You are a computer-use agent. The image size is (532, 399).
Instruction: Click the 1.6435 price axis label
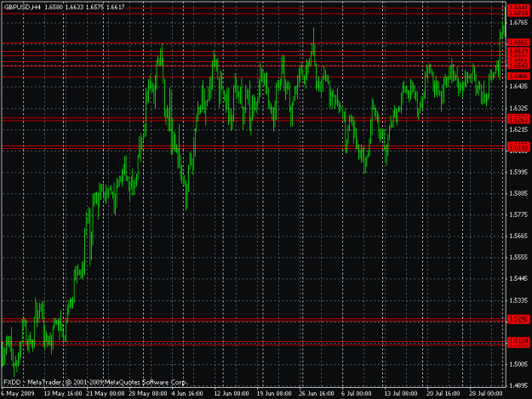(518, 87)
